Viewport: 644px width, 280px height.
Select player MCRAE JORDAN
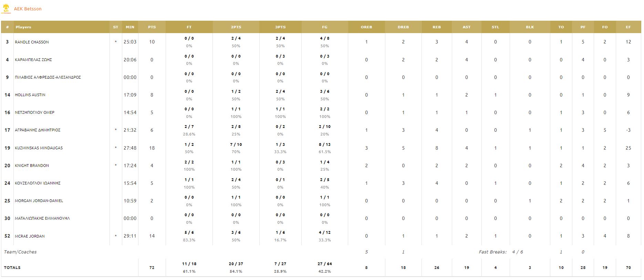tap(30, 236)
